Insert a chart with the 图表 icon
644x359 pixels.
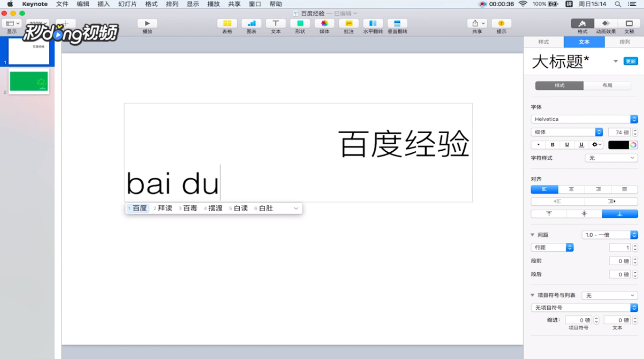click(x=252, y=23)
